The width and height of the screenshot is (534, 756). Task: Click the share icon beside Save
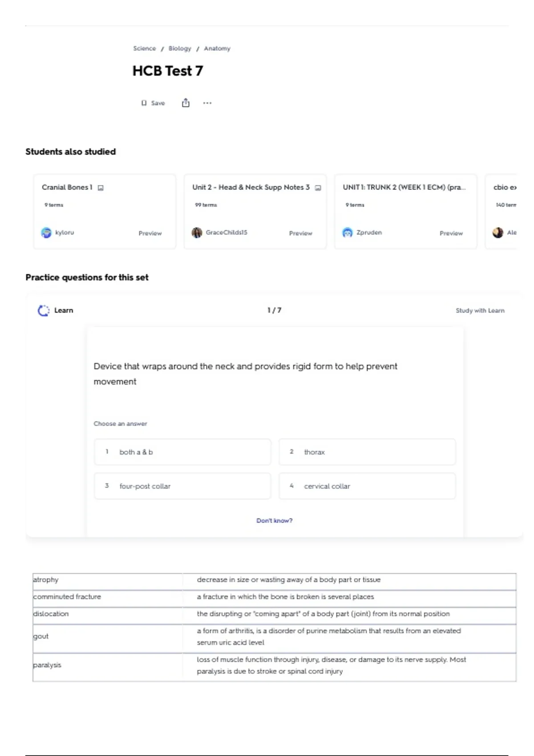[186, 103]
